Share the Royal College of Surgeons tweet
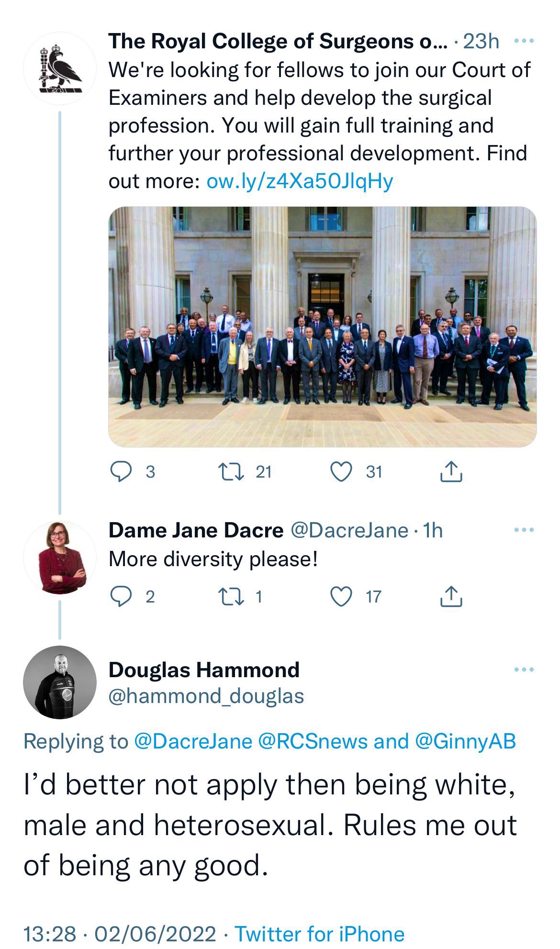The height and width of the screenshot is (949, 560). pyautogui.click(x=451, y=471)
